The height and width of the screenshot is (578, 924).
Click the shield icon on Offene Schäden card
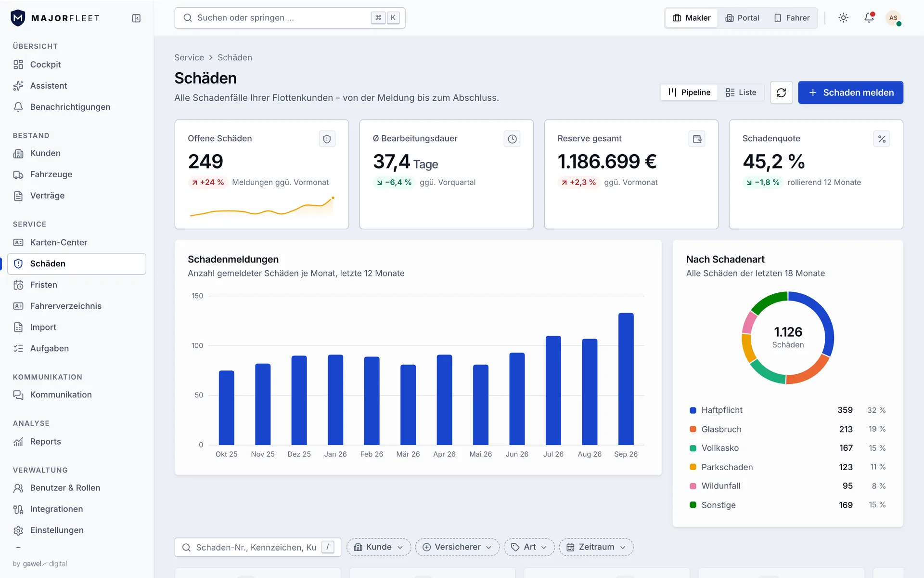coord(327,139)
